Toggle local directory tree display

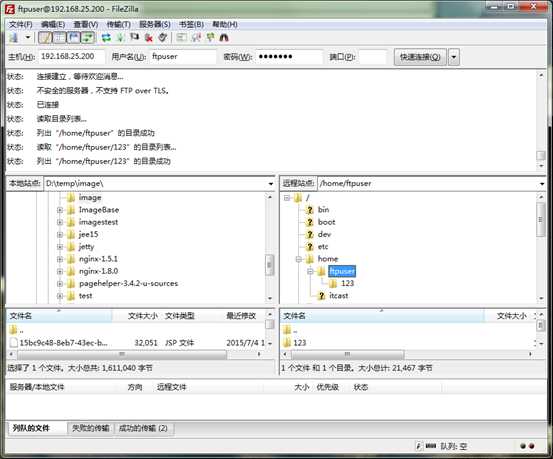59,37
